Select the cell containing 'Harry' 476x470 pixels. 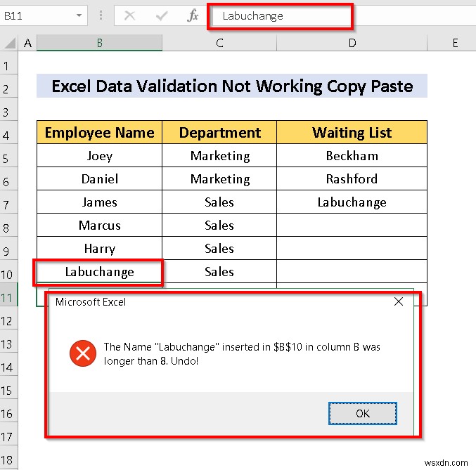click(x=100, y=248)
